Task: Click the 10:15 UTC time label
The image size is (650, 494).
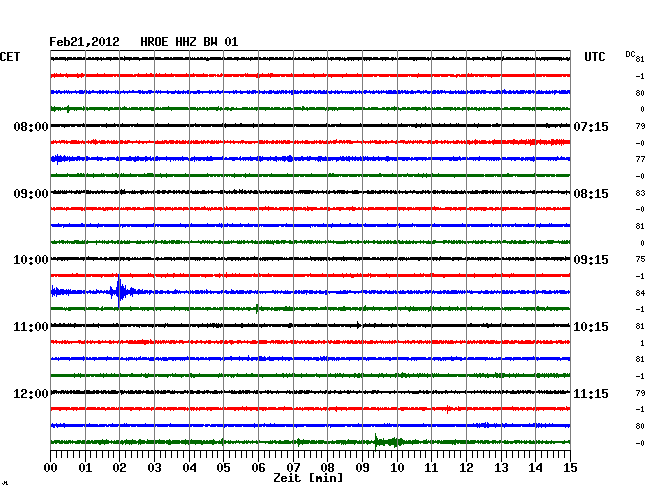Action: click(591, 327)
